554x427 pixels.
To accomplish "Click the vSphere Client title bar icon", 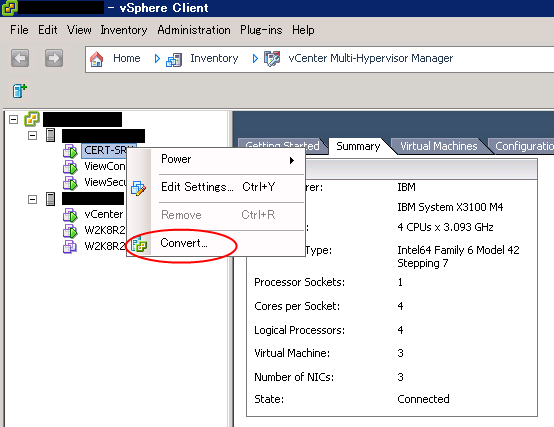I will click(9, 8).
